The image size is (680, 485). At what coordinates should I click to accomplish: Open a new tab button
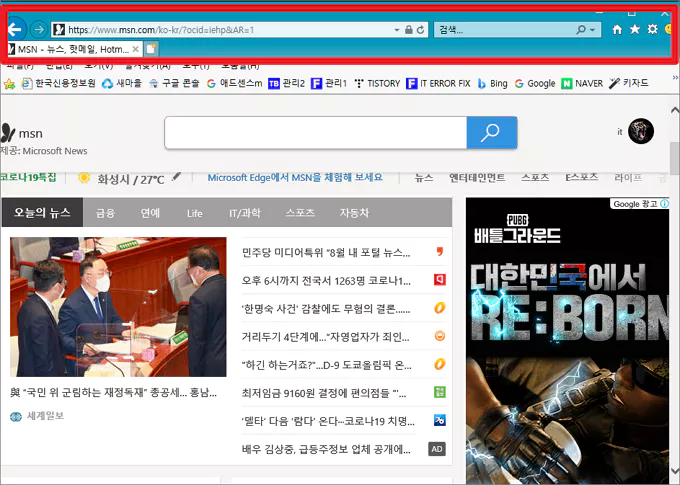pyautogui.click(x=150, y=49)
